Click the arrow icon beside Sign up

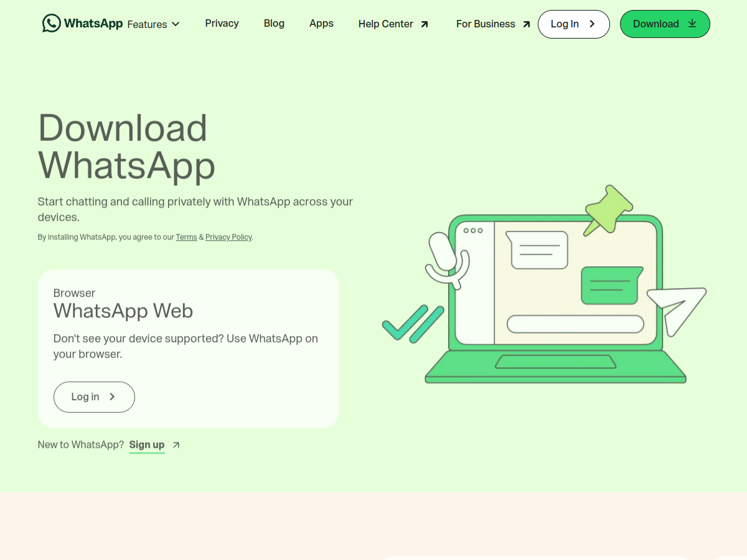[176, 445]
